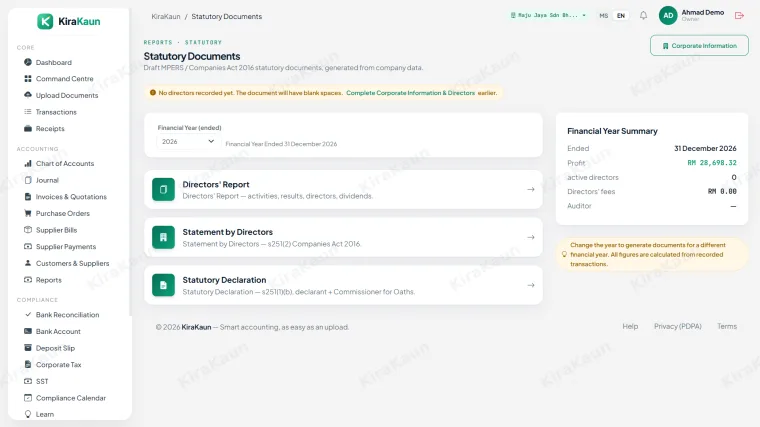Click the KiraKaun logo in the sidebar
This screenshot has width=760, height=427.
pyautogui.click(x=69, y=21)
